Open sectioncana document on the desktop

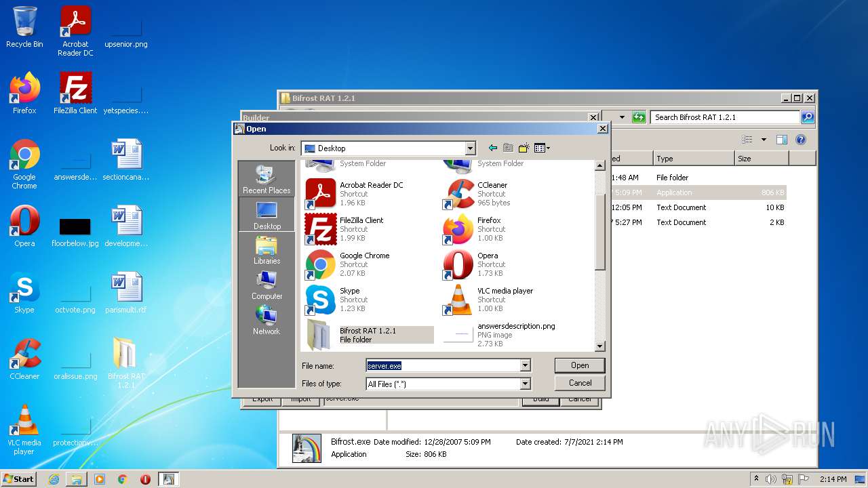point(126,160)
